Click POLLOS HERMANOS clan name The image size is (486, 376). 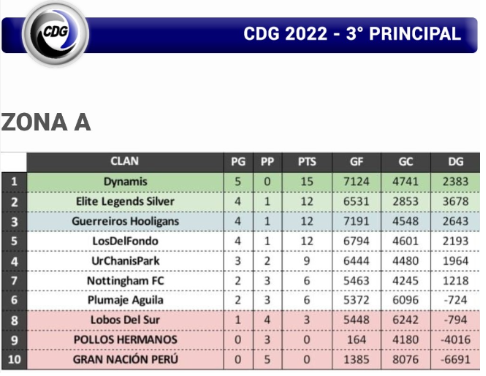coord(125,340)
